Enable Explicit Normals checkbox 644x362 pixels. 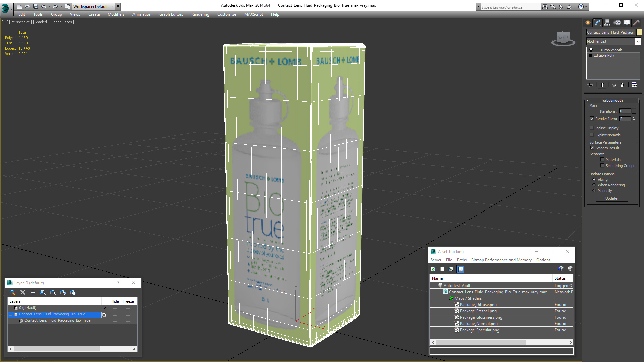coord(592,135)
